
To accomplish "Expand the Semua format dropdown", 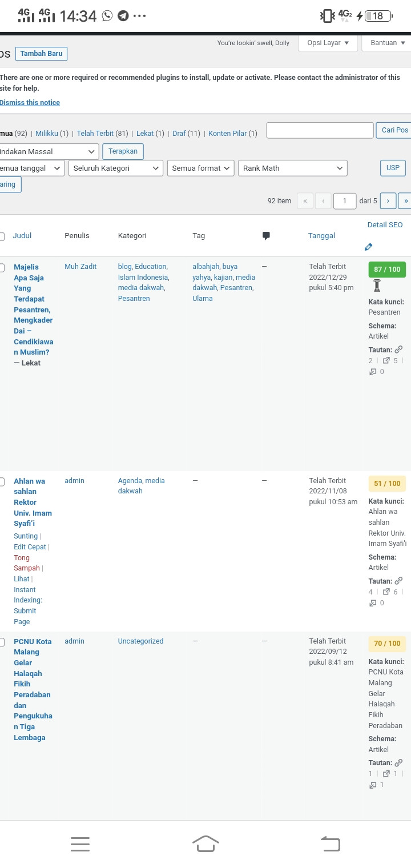I will click(x=200, y=168).
